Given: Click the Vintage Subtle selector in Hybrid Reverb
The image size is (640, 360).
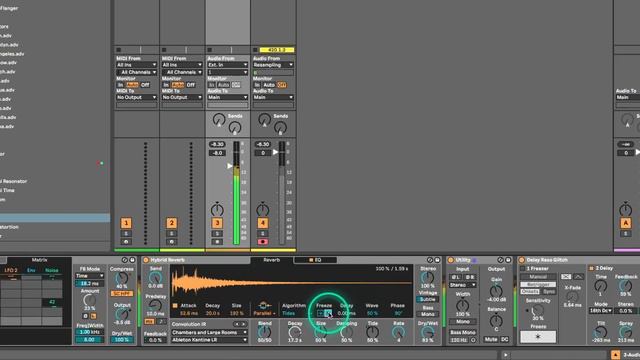Looking at the screenshot, I should click(x=427, y=299).
